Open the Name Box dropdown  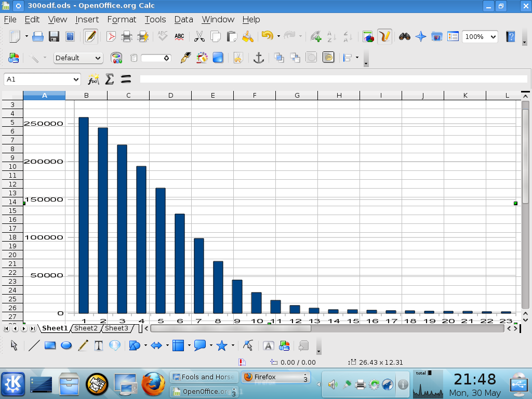pos(76,79)
